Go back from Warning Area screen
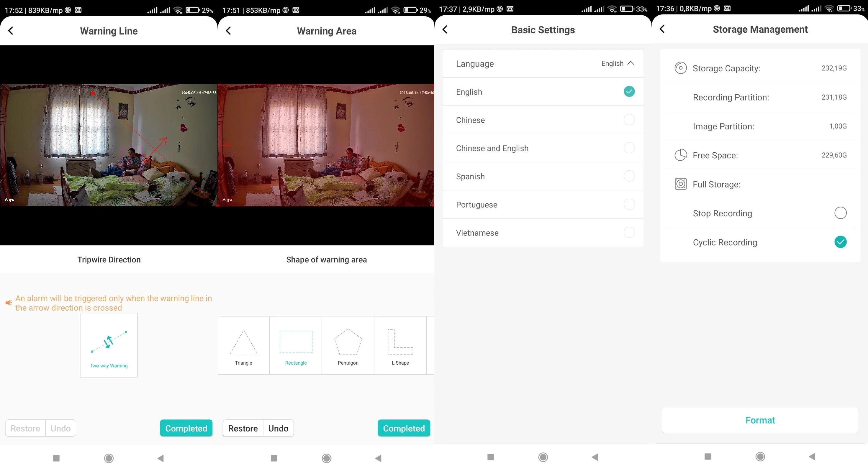Viewport: 868px width, 471px height. point(228,31)
